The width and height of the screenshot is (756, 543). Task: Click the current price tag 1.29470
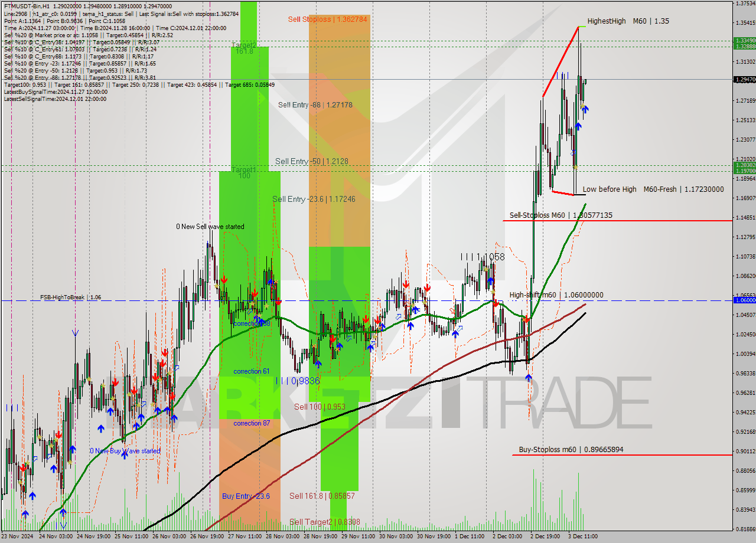744,79
